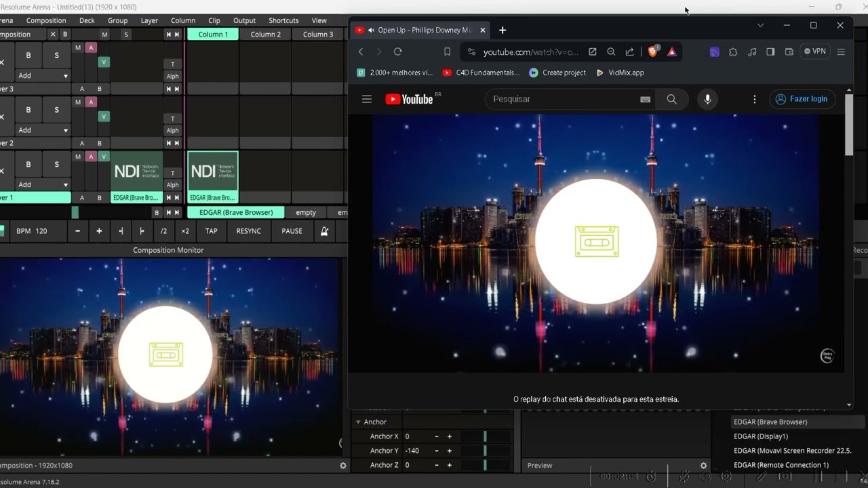The height and width of the screenshot is (488, 868).
Task: Double BPM with ×2 button
Action: (x=185, y=231)
